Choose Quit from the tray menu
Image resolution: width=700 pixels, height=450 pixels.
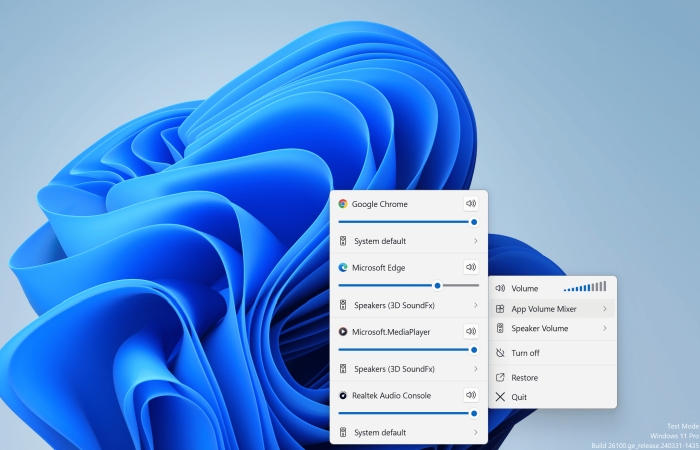point(553,397)
